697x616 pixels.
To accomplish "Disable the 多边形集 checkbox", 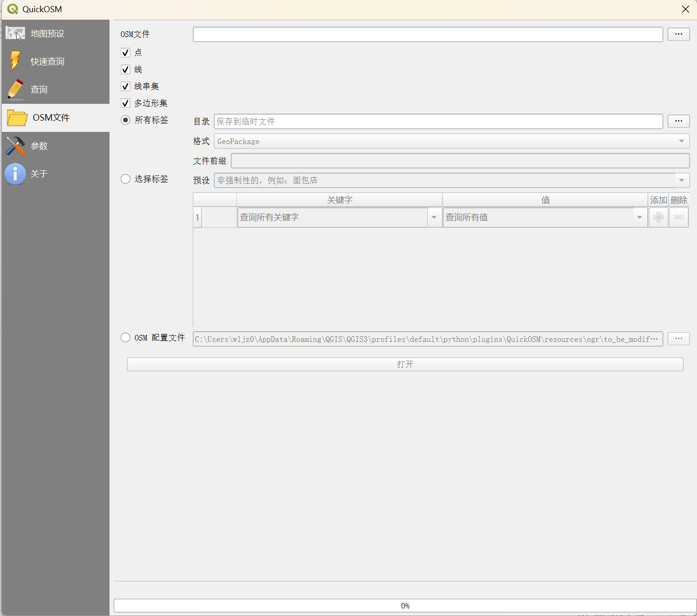I will point(125,103).
